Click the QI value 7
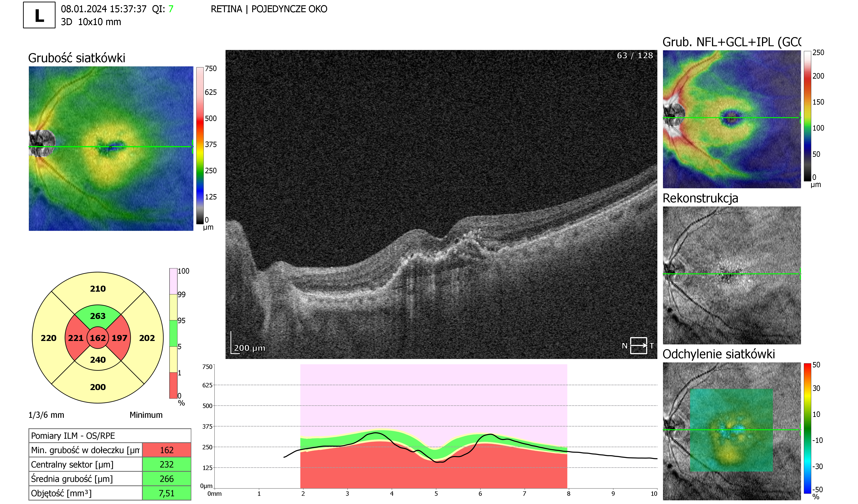This screenshot has height=504, width=858. click(171, 9)
